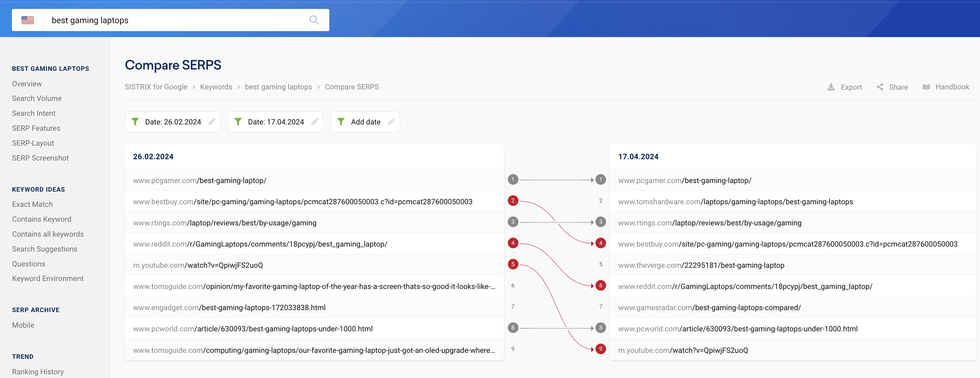Click Compare SERPS breadcrumb
This screenshot has width=980, height=378.
click(352, 87)
